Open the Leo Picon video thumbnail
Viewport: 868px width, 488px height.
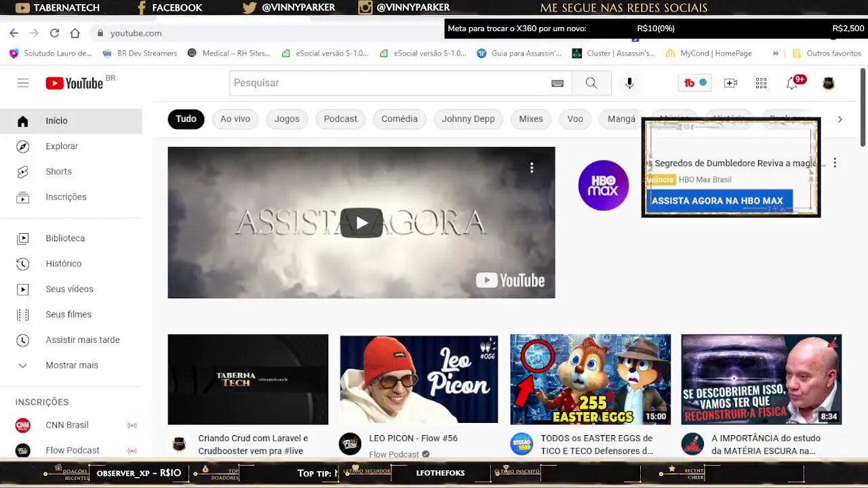(x=419, y=380)
